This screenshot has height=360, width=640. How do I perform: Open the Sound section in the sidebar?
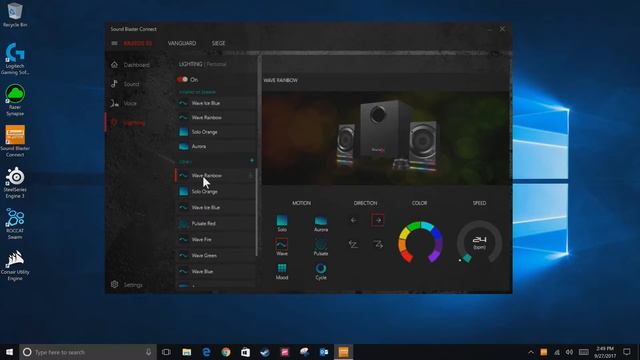coord(125,84)
